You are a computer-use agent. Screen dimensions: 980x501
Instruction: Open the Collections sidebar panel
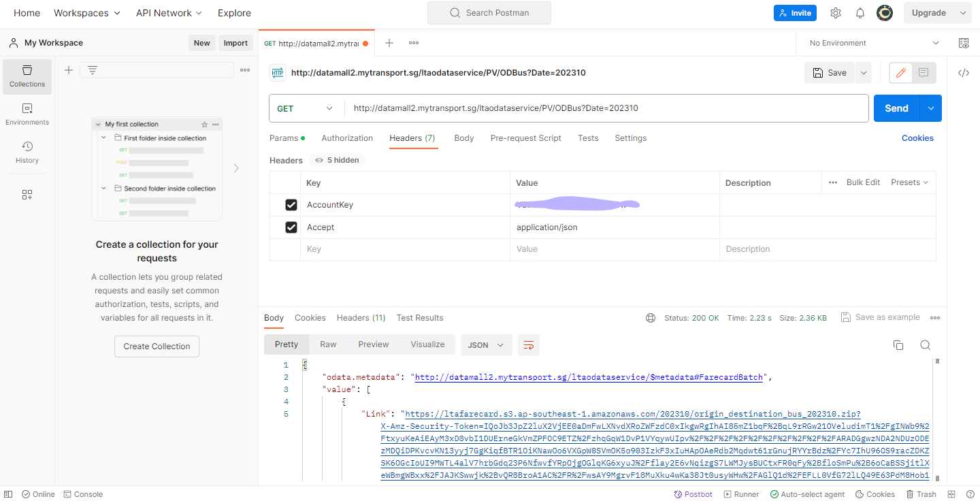click(x=27, y=76)
